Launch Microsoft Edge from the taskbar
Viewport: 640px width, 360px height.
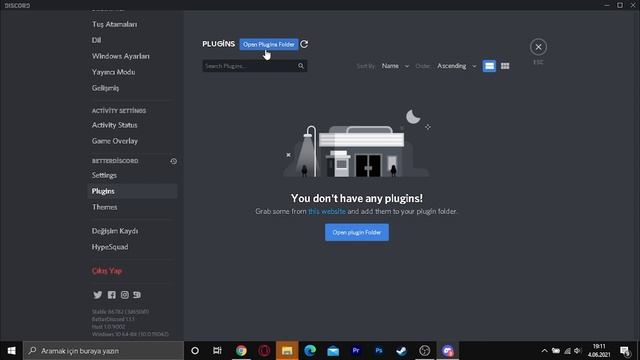(x=310, y=351)
